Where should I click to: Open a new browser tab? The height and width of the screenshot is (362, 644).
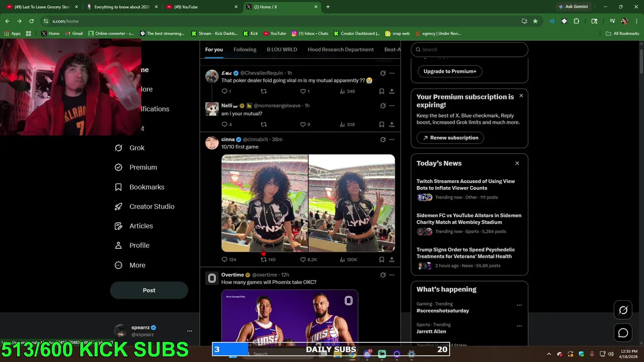tap(328, 7)
